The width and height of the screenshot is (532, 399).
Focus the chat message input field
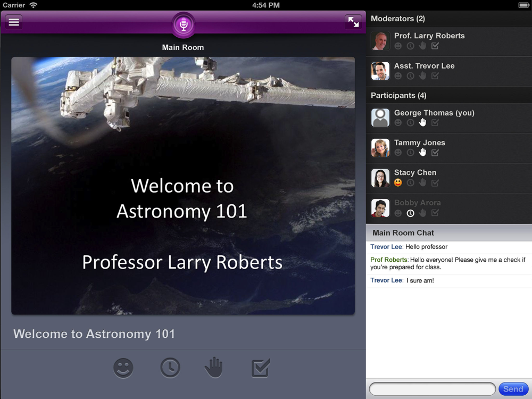(x=432, y=389)
